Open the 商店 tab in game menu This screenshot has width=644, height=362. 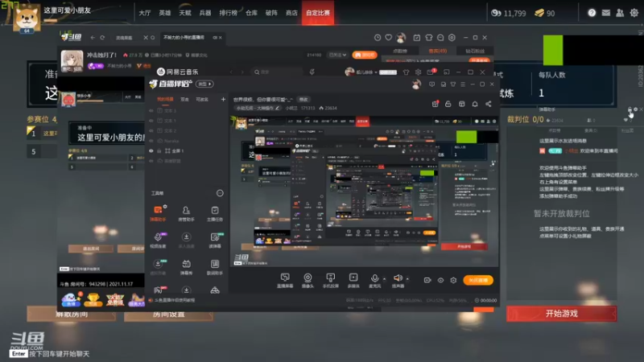[291, 13]
